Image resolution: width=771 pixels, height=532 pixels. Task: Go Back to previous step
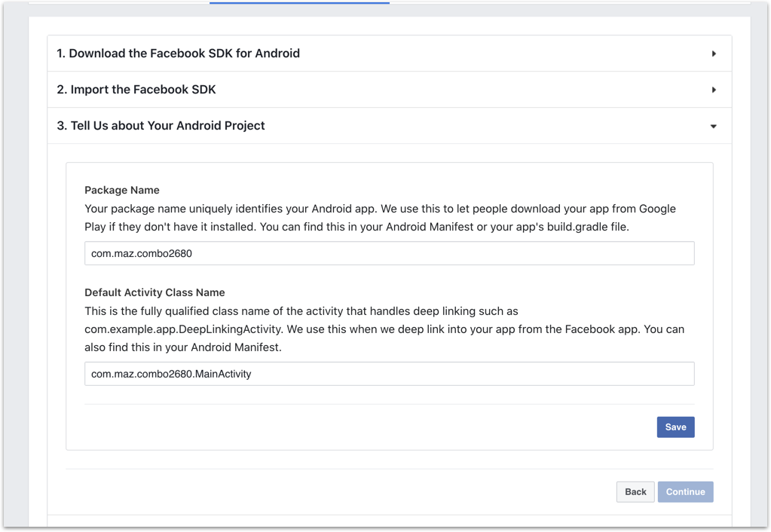635,491
